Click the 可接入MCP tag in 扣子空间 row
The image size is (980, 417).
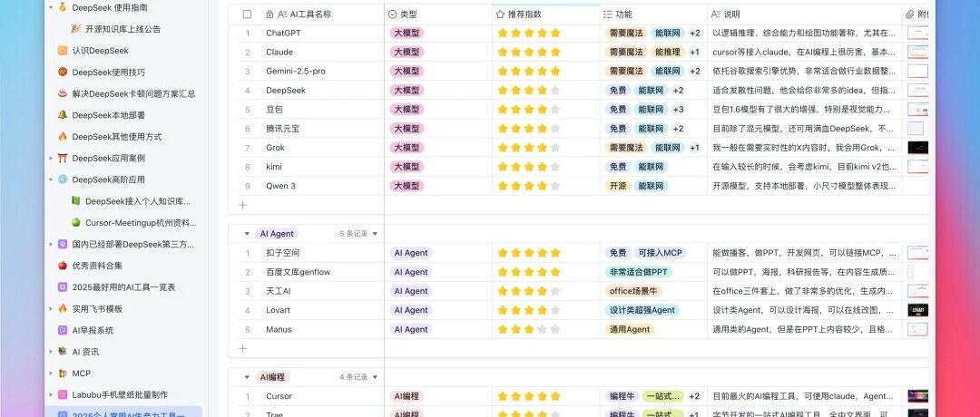(x=660, y=253)
